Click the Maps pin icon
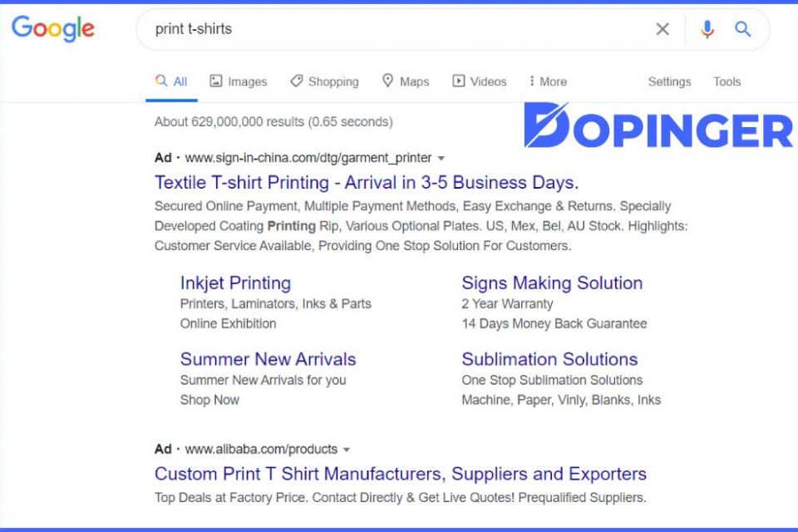 coord(387,81)
